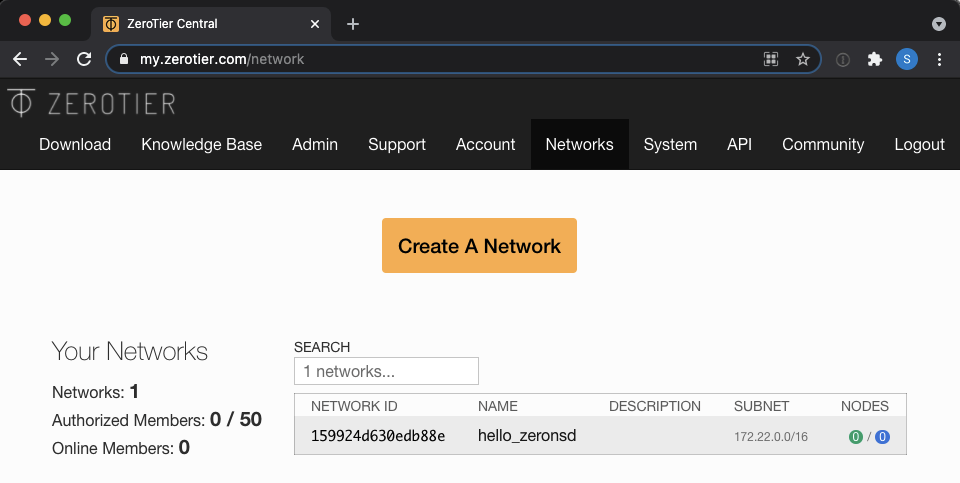The image size is (960, 483).
Task: Close the ZeroTier Central tab
Action: pyautogui.click(x=315, y=24)
